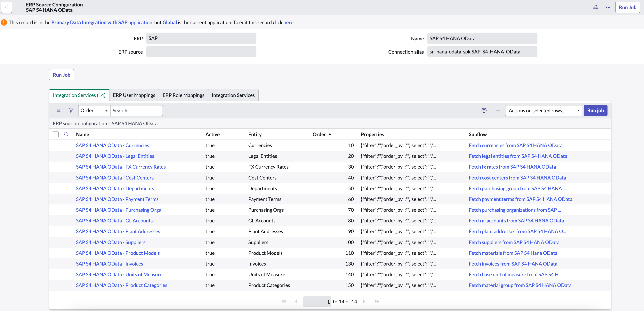Show column search magnifier icon

pyautogui.click(x=66, y=134)
